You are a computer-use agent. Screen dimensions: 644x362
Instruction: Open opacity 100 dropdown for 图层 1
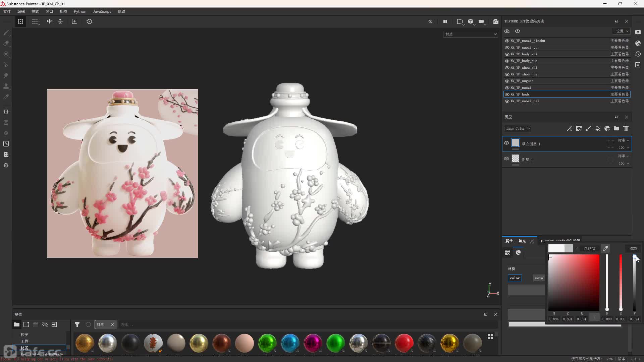point(624,163)
